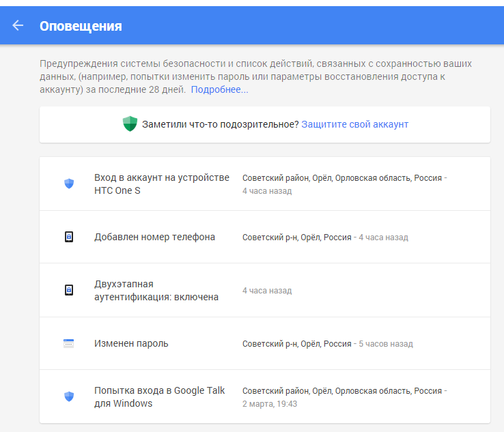Click the Заметили что-то подозрительное? text

[x=220, y=124]
